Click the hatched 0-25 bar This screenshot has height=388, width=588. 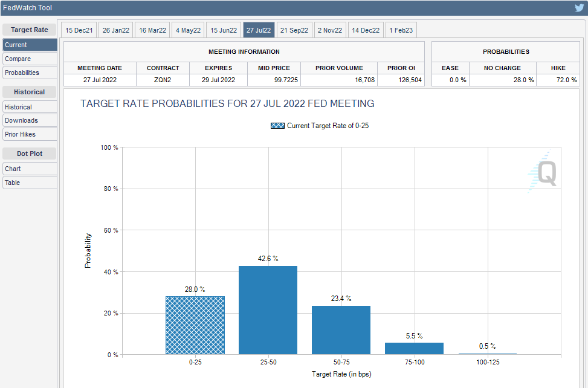195,325
